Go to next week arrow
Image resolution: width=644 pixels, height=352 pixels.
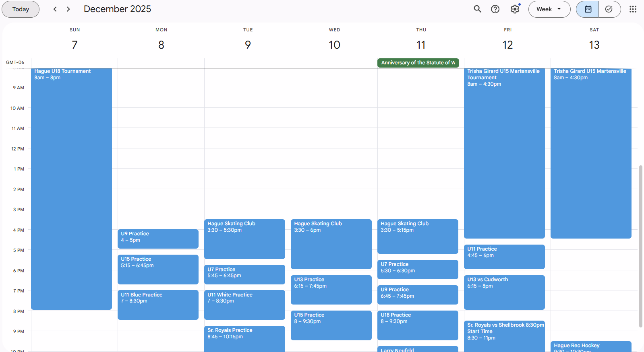[68, 9]
